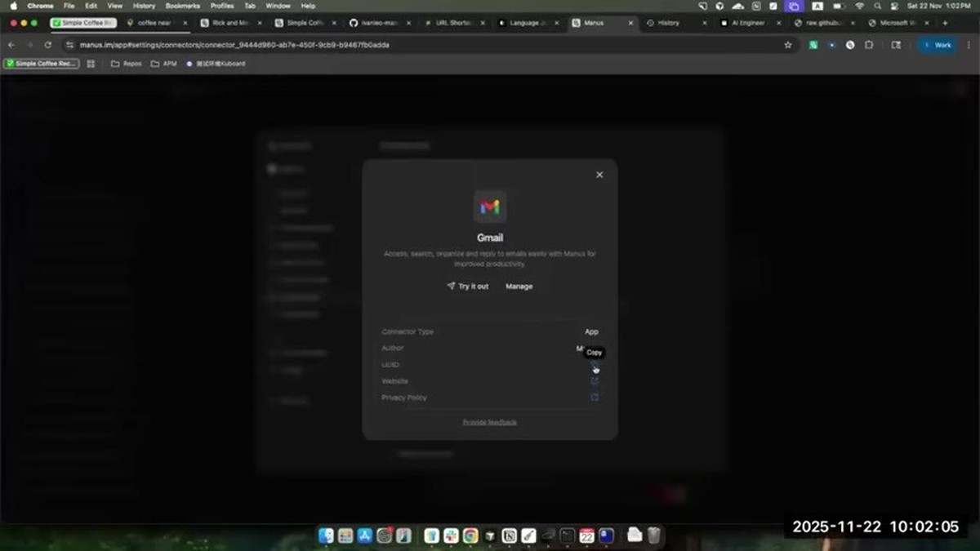Reload the page with the refresh icon
The image size is (980, 551).
point(48,45)
